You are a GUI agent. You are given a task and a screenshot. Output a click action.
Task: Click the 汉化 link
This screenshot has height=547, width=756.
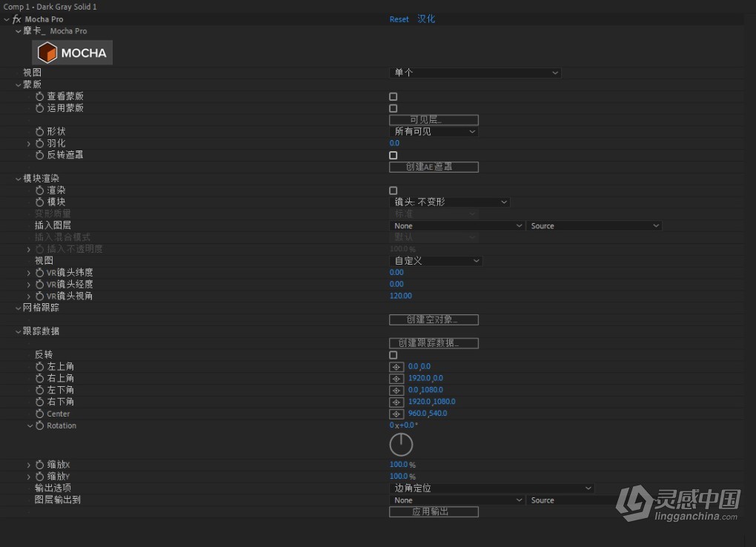(426, 19)
